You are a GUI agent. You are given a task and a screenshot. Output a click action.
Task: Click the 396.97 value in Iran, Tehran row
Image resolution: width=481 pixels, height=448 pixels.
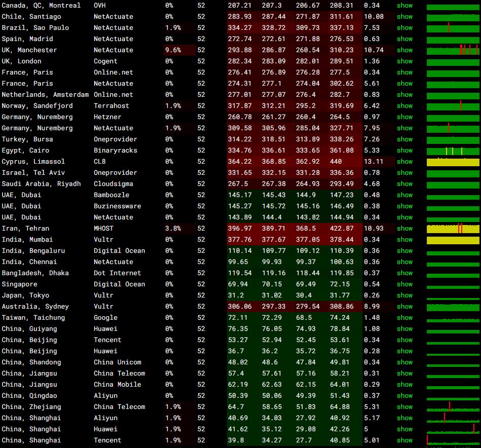coord(240,229)
